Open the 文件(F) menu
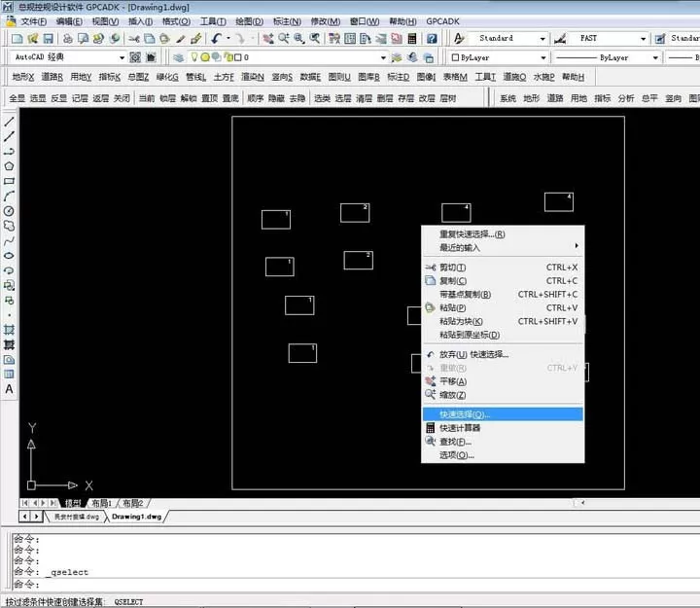This screenshot has height=608, width=700. pos(33,21)
